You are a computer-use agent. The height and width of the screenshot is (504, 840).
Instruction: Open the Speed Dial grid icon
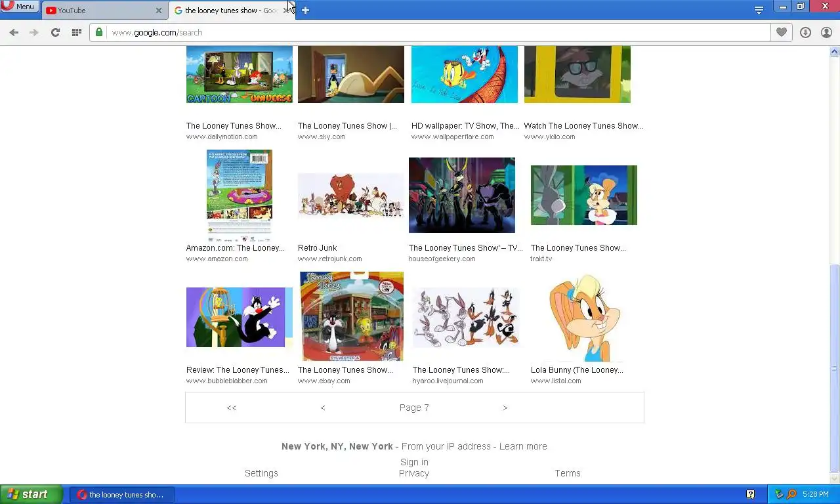click(x=76, y=32)
